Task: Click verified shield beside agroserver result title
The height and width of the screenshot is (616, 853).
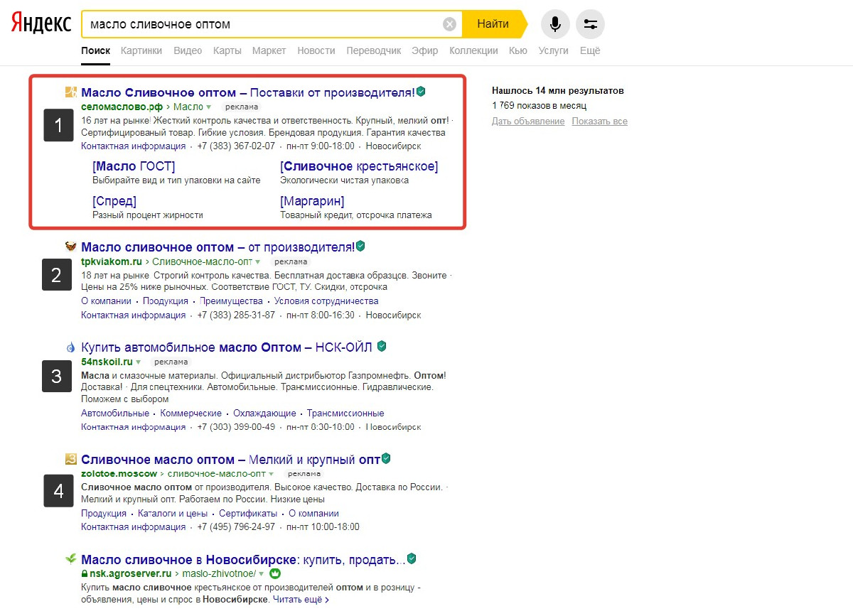Action: 411,558
